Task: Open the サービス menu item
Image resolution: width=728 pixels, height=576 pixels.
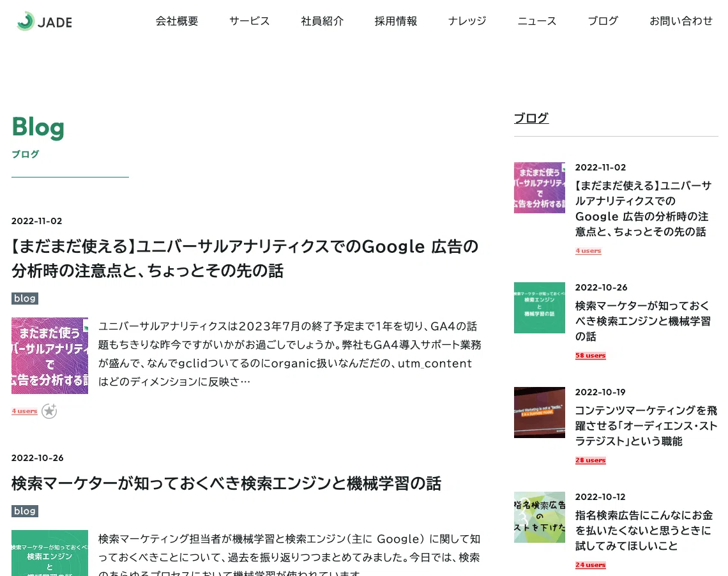Action: pyautogui.click(x=249, y=21)
